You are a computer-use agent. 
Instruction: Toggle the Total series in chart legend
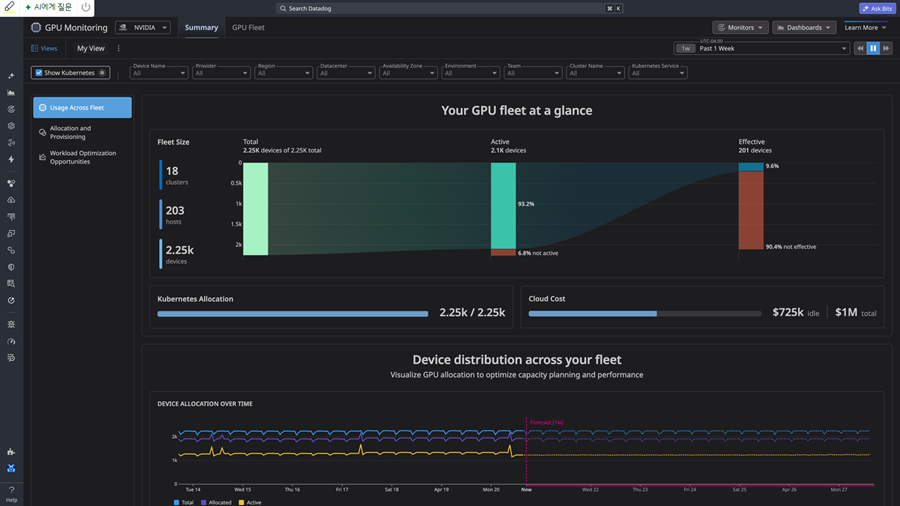tap(184, 502)
